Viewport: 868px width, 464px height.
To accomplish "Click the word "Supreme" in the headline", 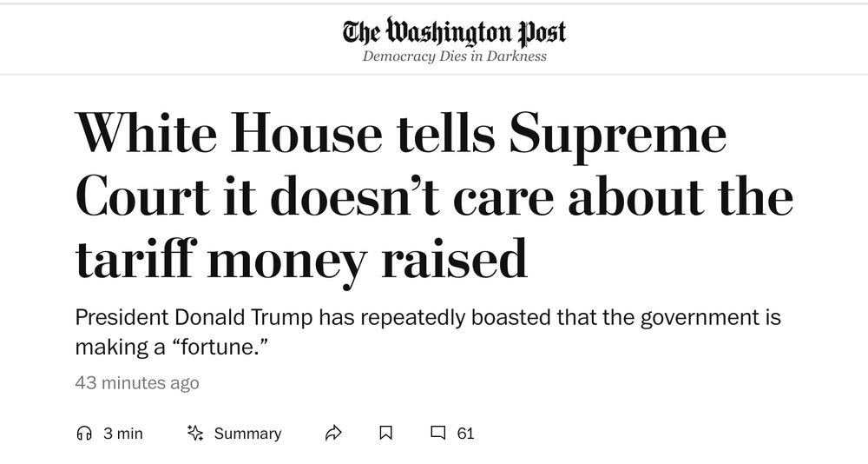I will (617, 136).
